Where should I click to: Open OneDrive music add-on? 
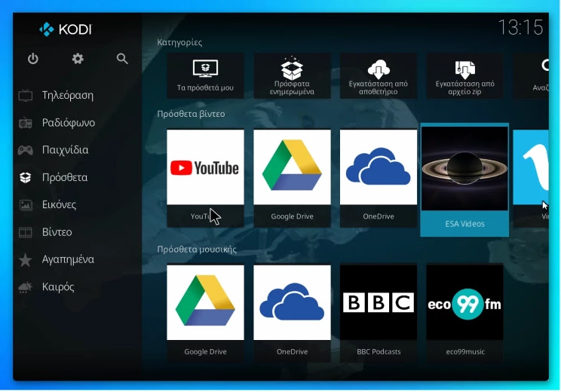[292, 314]
